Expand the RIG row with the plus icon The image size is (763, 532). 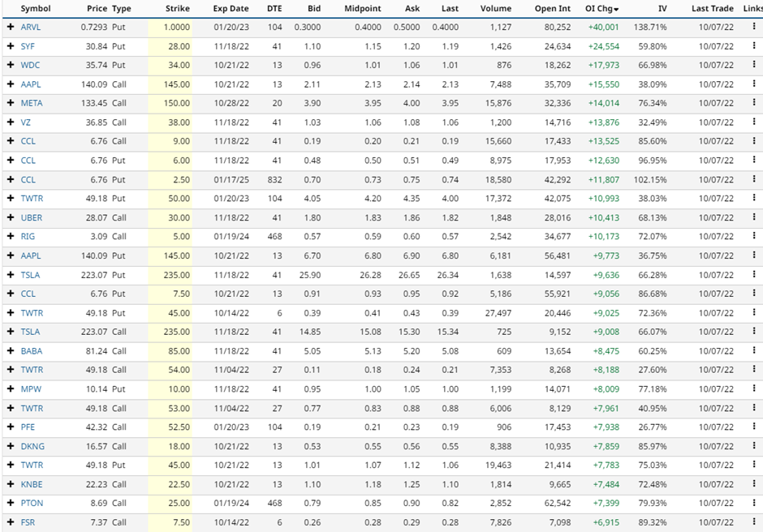click(x=11, y=236)
